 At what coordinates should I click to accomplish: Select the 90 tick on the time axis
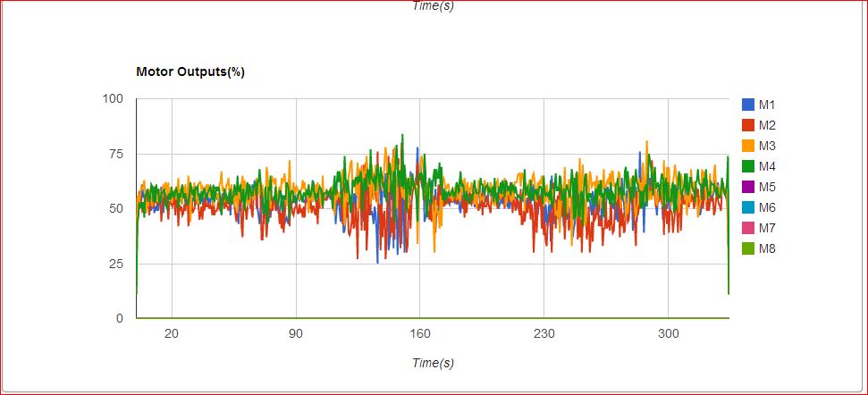(296, 334)
